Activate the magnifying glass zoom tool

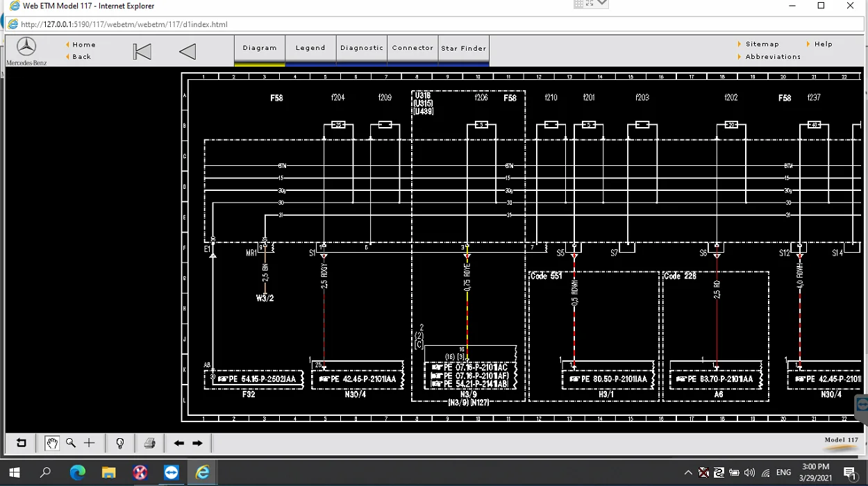pos(71,443)
